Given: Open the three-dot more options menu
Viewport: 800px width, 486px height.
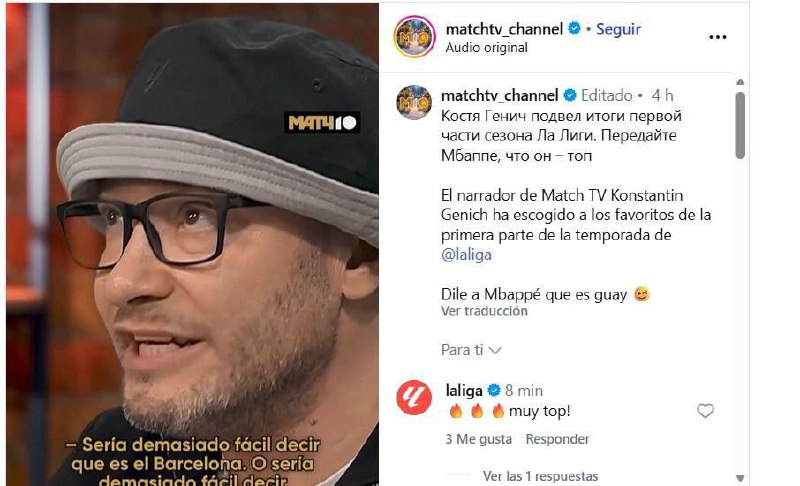Looking at the screenshot, I should pos(717,37).
